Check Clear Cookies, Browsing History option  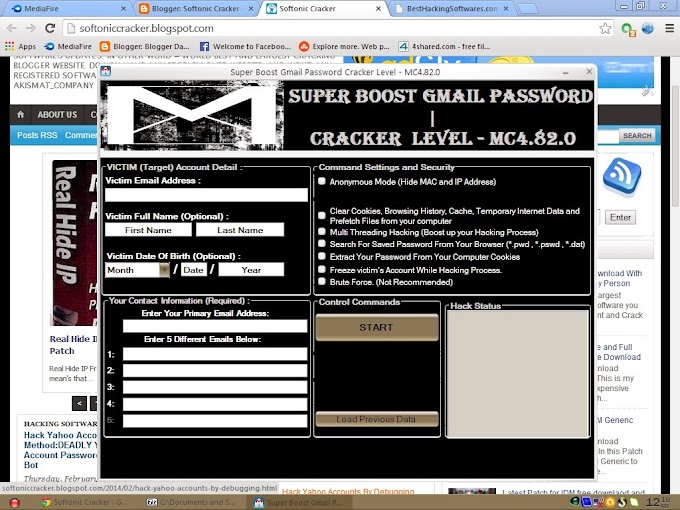tap(322, 215)
